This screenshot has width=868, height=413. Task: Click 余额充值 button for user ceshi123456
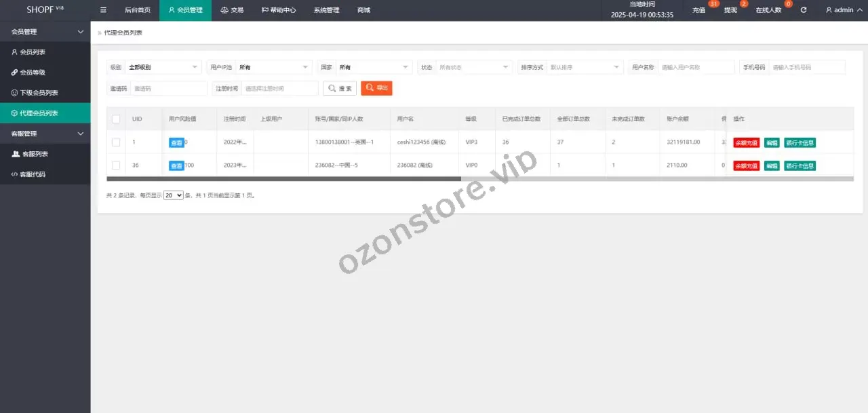[x=746, y=143]
